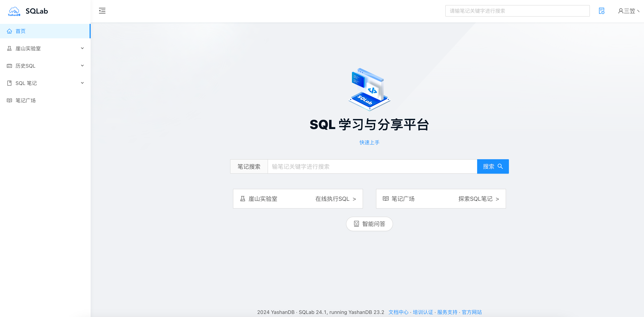
Task: Click the magnifier inside the 搜索 button
Action: [x=500, y=166]
